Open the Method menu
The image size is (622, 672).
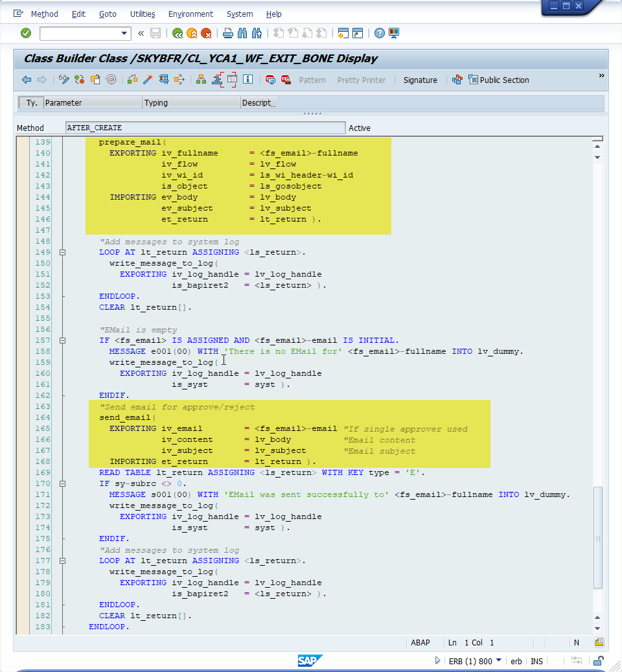coord(45,14)
